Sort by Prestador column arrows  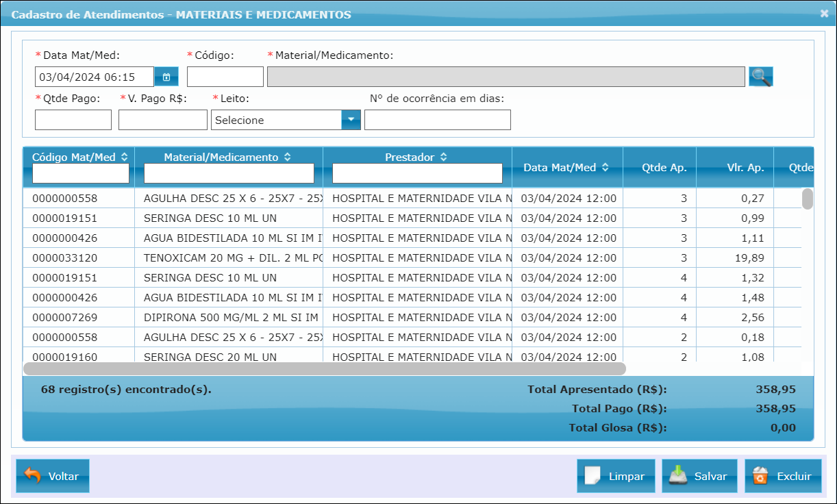tap(443, 157)
